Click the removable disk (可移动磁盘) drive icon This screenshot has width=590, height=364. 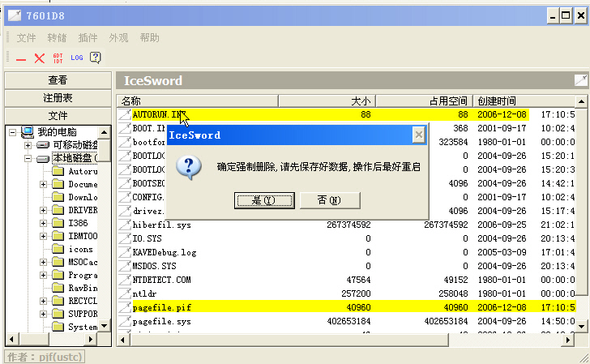coord(43,145)
